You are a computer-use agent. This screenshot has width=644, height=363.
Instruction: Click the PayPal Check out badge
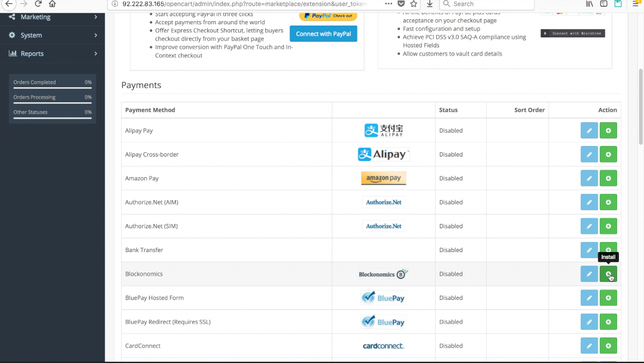(328, 16)
